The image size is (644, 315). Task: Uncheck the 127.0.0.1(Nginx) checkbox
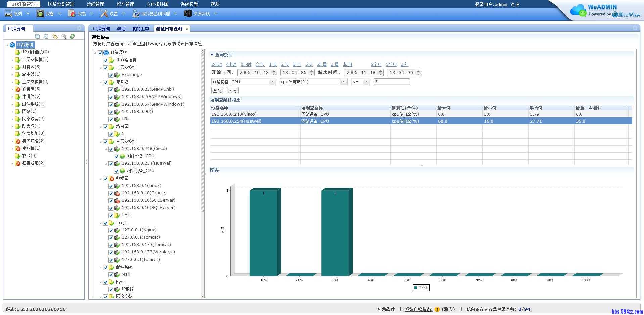pyautogui.click(x=111, y=230)
